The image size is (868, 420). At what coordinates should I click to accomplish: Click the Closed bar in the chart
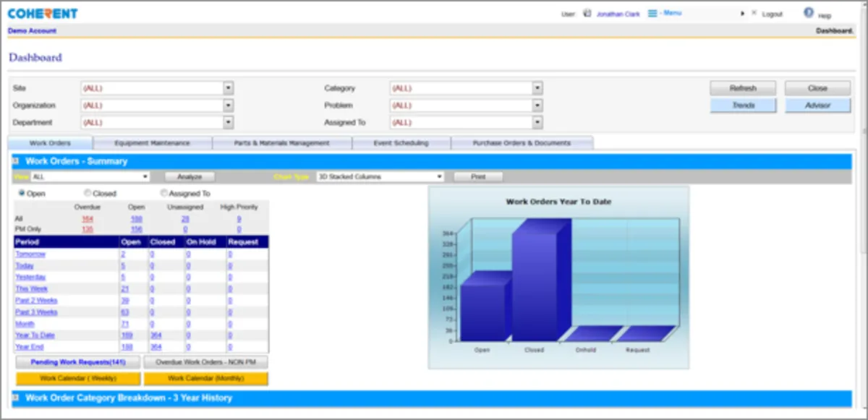pos(541,280)
